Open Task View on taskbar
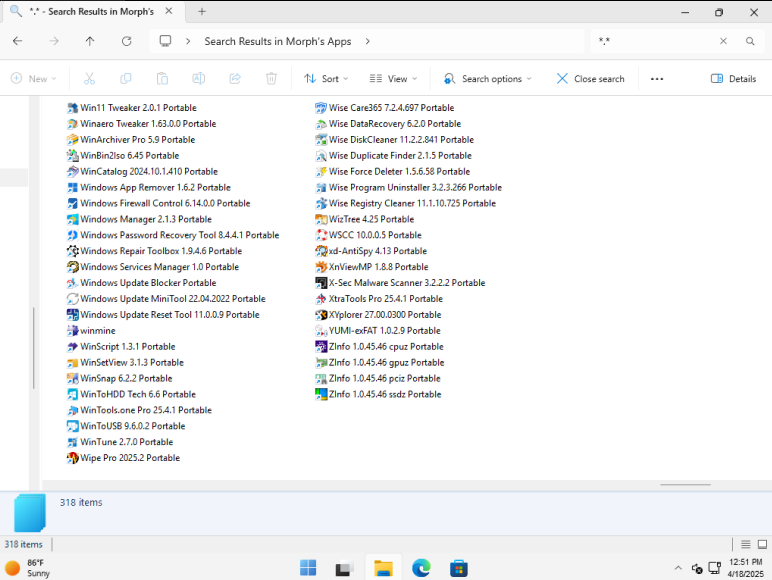 [345, 569]
